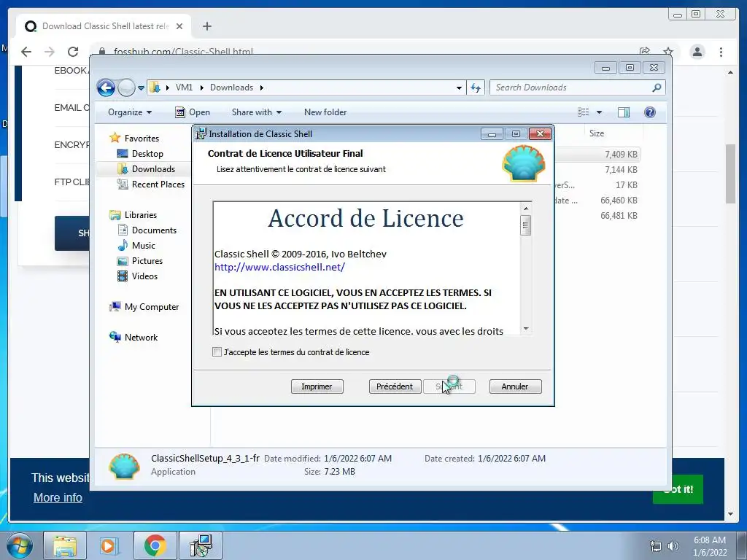Click New folder in Explorer toolbar
The image size is (747, 560).
click(x=325, y=112)
